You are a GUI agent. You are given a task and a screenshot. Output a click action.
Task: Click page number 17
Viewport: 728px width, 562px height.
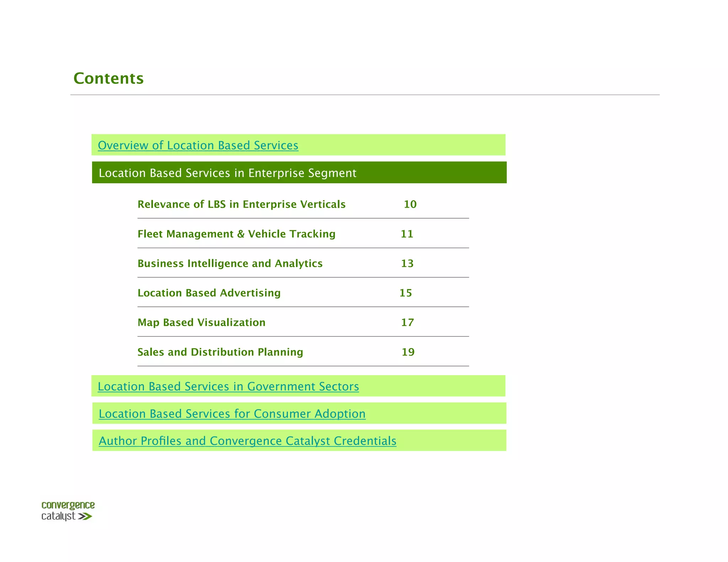[407, 322]
